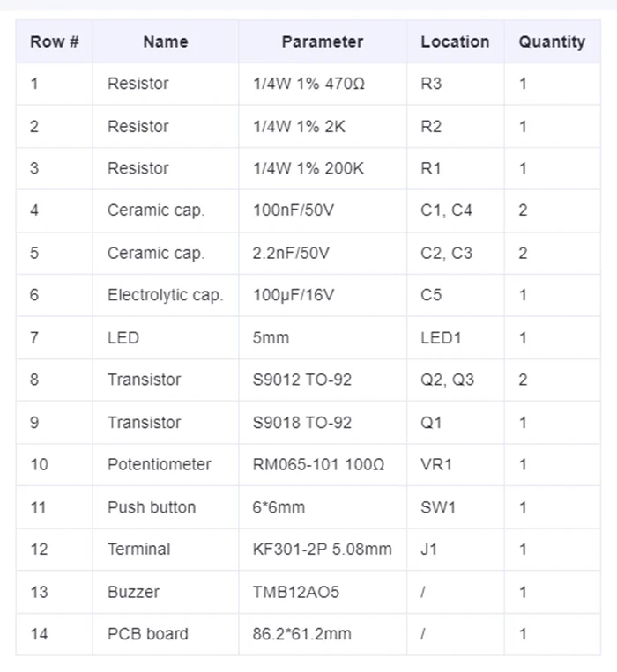Select the C2, C3 location cell
This screenshot has width=617, height=672.
coord(446,253)
